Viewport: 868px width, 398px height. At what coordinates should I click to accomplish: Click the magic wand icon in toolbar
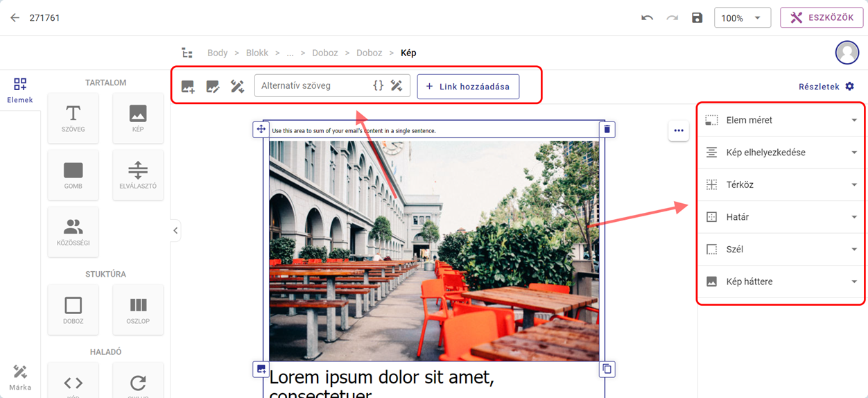click(237, 87)
